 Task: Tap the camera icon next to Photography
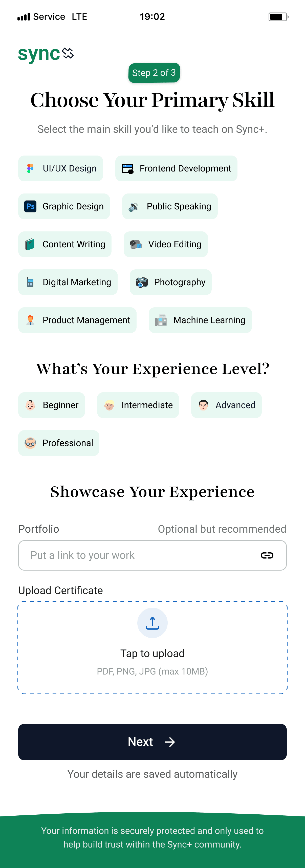(x=142, y=282)
